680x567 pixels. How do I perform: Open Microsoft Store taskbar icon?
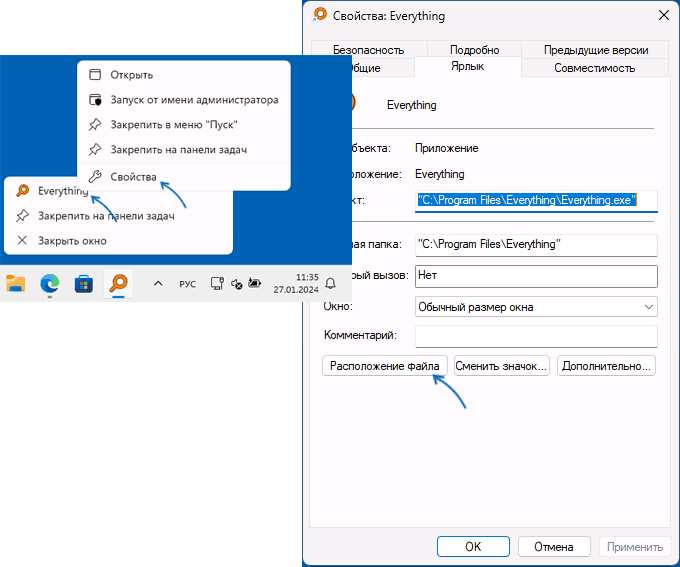84,284
